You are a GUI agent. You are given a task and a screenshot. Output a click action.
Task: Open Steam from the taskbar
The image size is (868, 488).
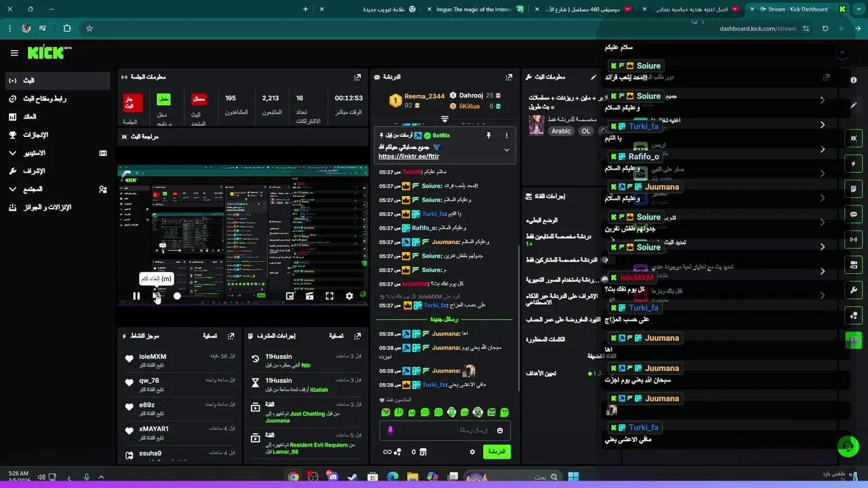352,477
